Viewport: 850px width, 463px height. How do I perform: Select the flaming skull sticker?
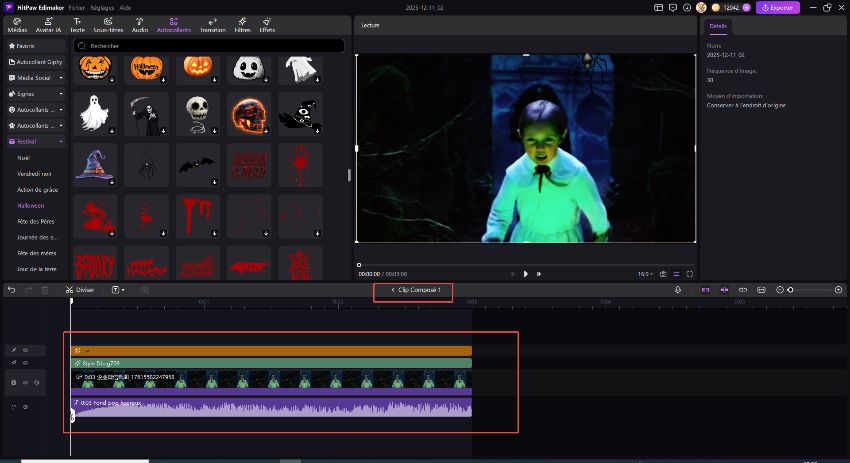pyautogui.click(x=249, y=114)
